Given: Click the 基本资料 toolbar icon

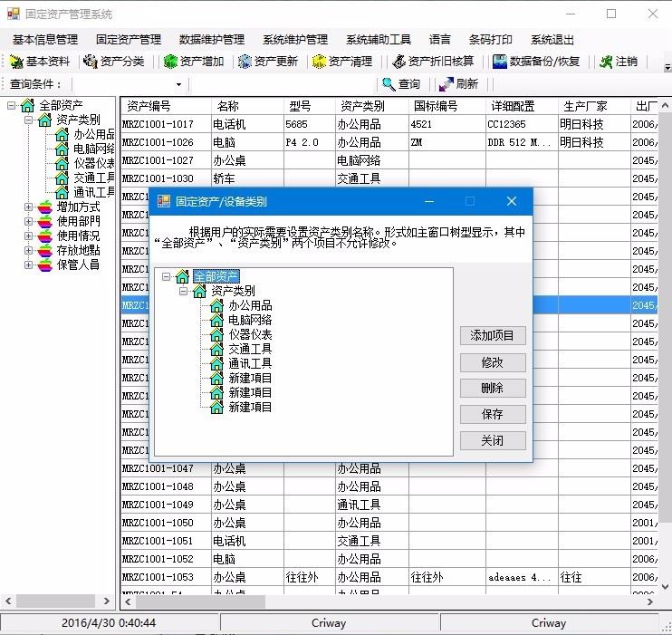Looking at the screenshot, I should [x=39, y=62].
